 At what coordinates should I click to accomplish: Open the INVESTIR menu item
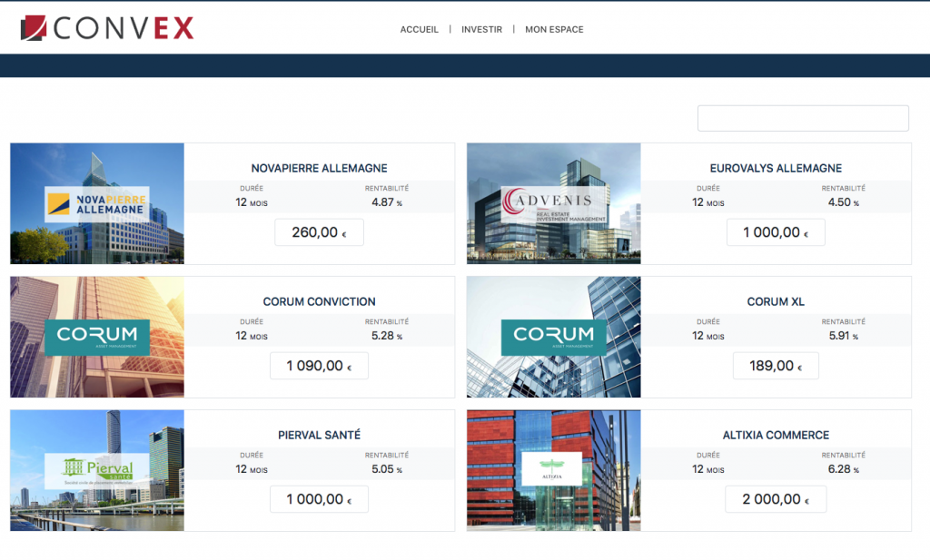481,29
